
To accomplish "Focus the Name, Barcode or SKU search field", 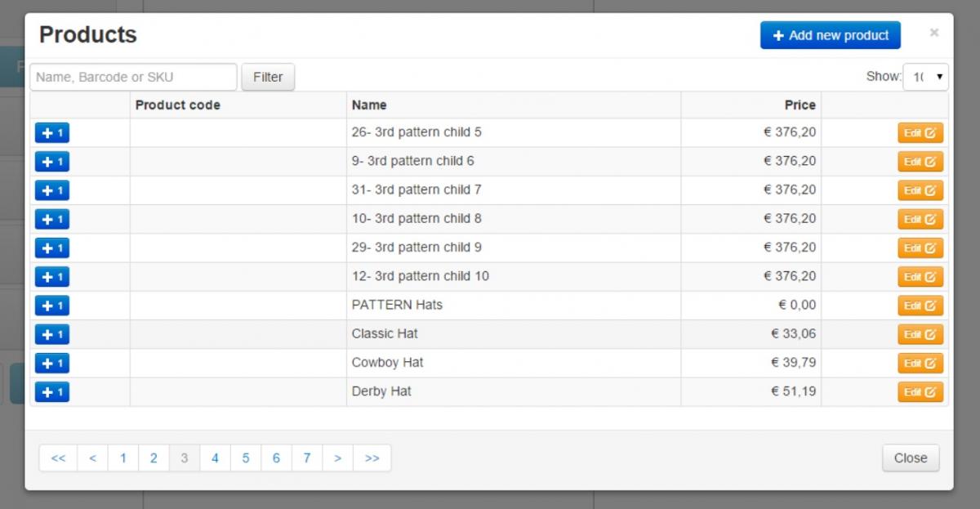I will coord(134,77).
